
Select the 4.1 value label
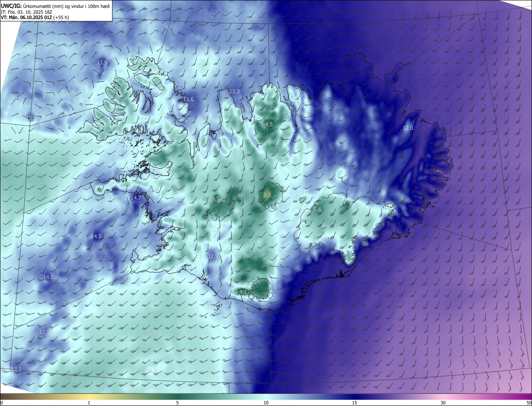coord(243,292)
